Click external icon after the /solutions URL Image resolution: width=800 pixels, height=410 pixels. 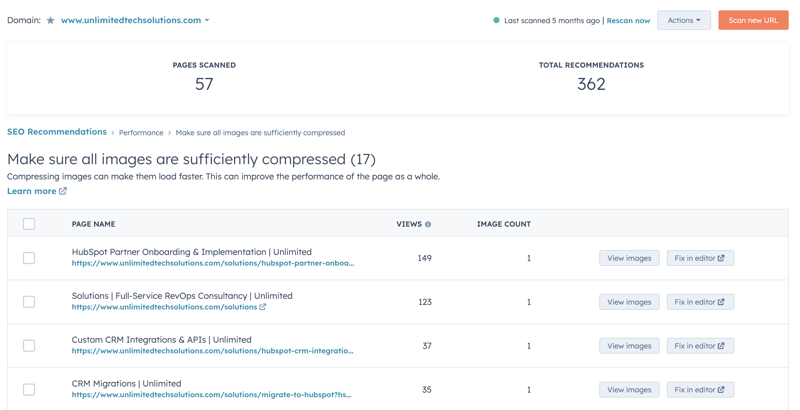click(x=262, y=307)
